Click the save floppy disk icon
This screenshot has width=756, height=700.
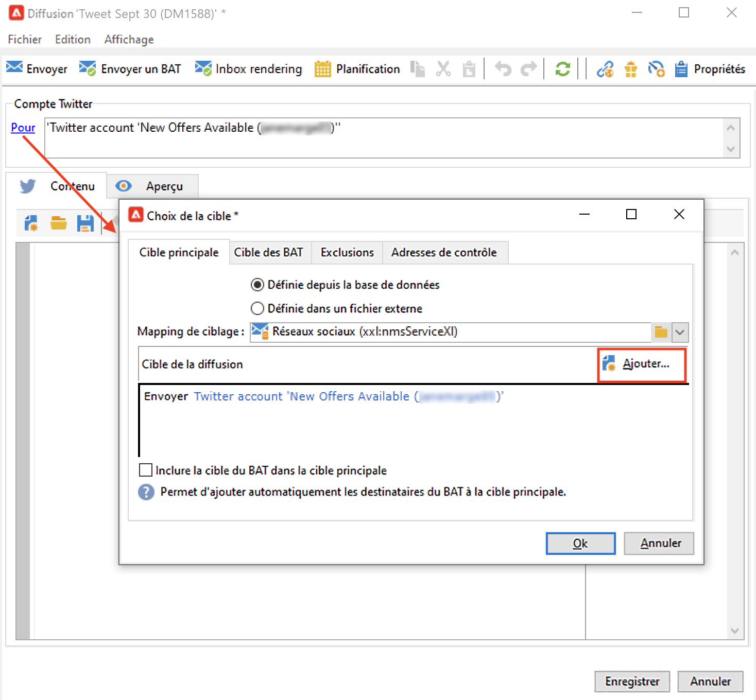coord(85,223)
